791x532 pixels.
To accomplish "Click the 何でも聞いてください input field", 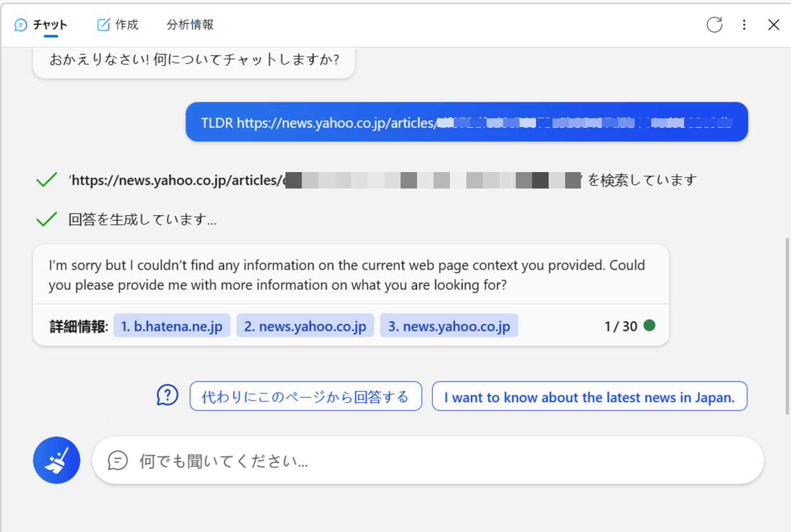I will [380, 461].
